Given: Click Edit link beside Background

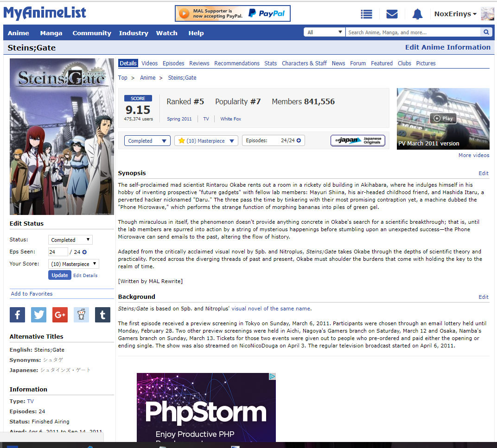Looking at the screenshot, I should [484, 297].
